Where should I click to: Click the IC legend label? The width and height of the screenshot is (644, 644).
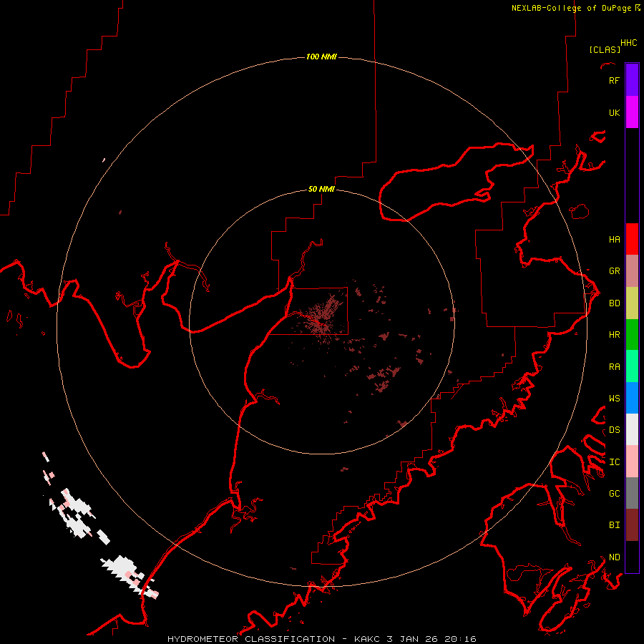click(614, 462)
